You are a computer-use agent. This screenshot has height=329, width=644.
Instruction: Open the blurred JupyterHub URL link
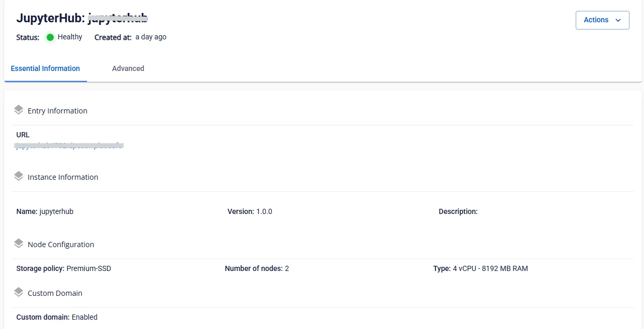click(69, 146)
